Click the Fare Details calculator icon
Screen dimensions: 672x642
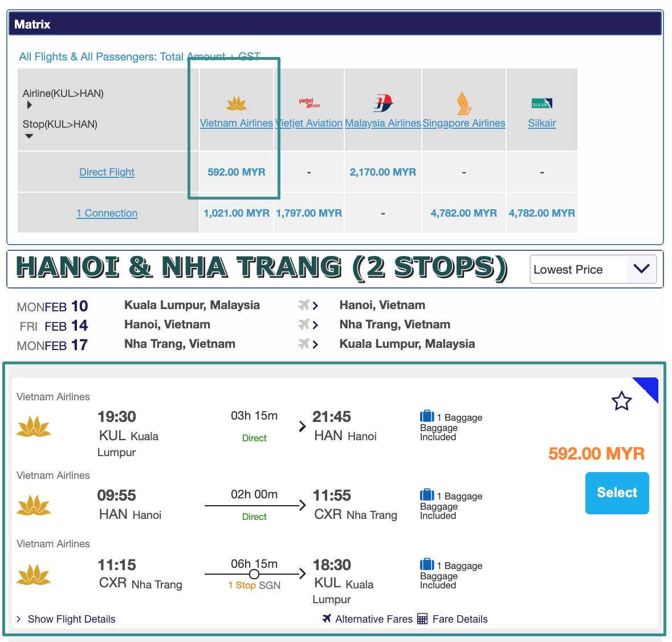pyautogui.click(x=422, y=619)
